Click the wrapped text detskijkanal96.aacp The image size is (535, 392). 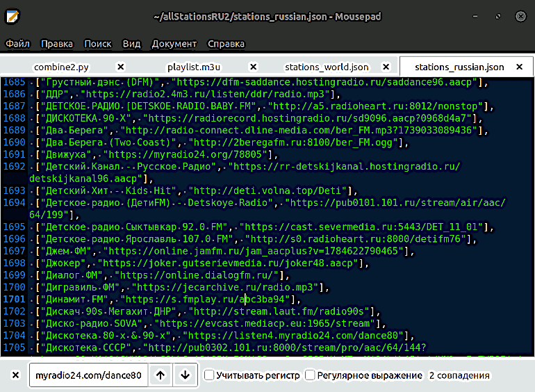(83, 179)
